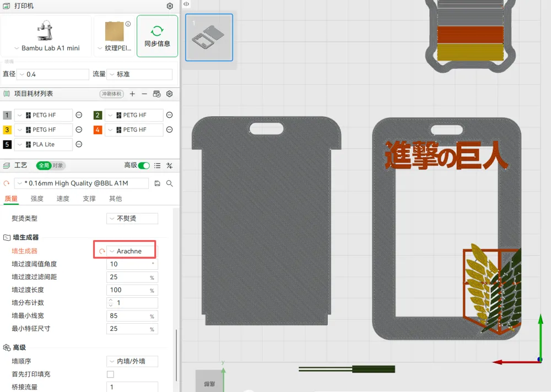Reset process preset with orange undo arrow
The image size is (551, 392).
6,183
